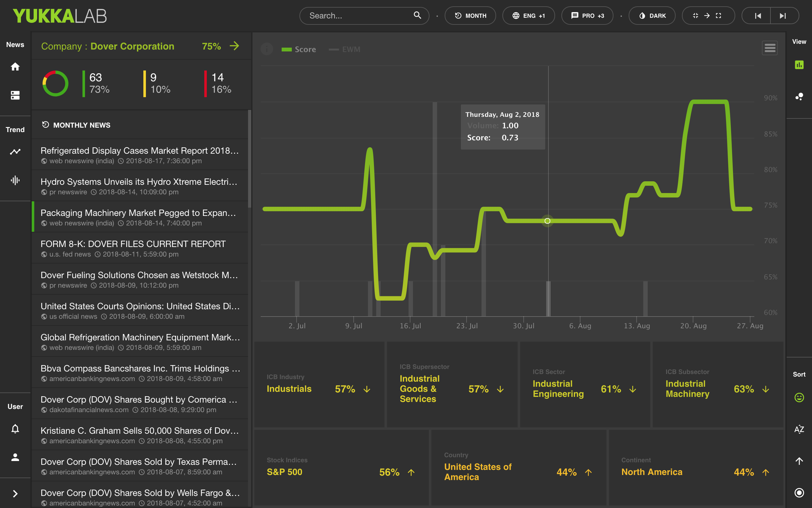Open the Trend volume bars icon
This screenshot has height=508, width=812.
tap(15, 180)
